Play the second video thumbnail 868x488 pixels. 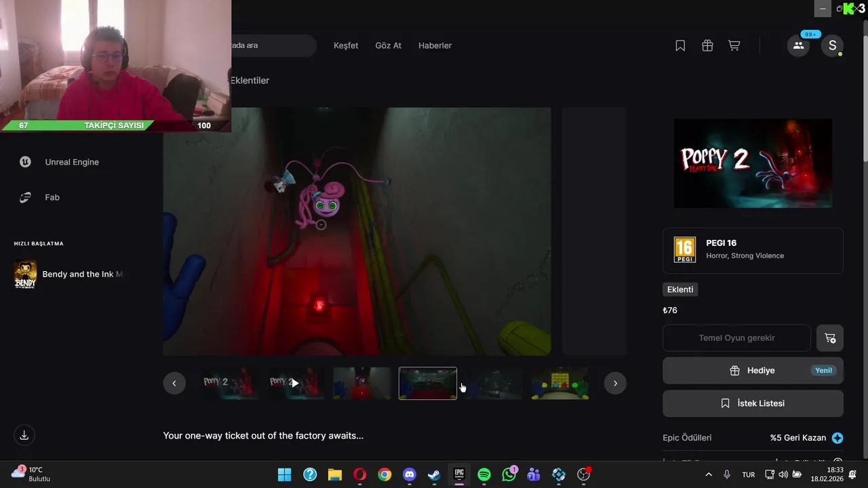click(x=295, y=383)
